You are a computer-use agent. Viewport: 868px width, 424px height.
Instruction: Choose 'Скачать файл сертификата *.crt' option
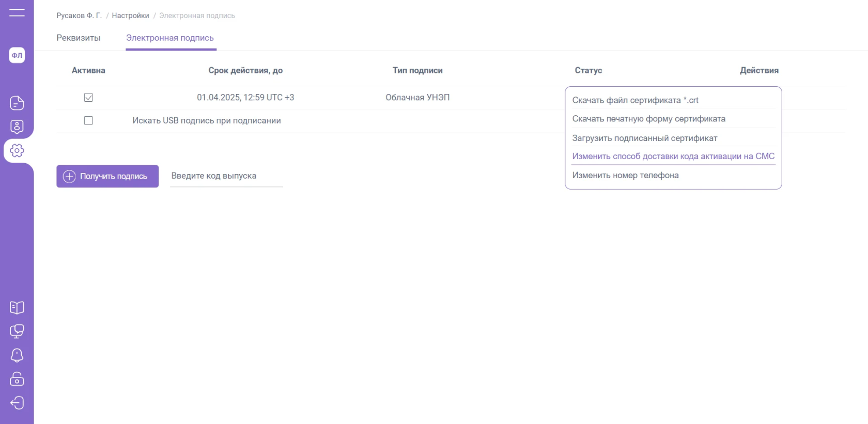[635, 100]
